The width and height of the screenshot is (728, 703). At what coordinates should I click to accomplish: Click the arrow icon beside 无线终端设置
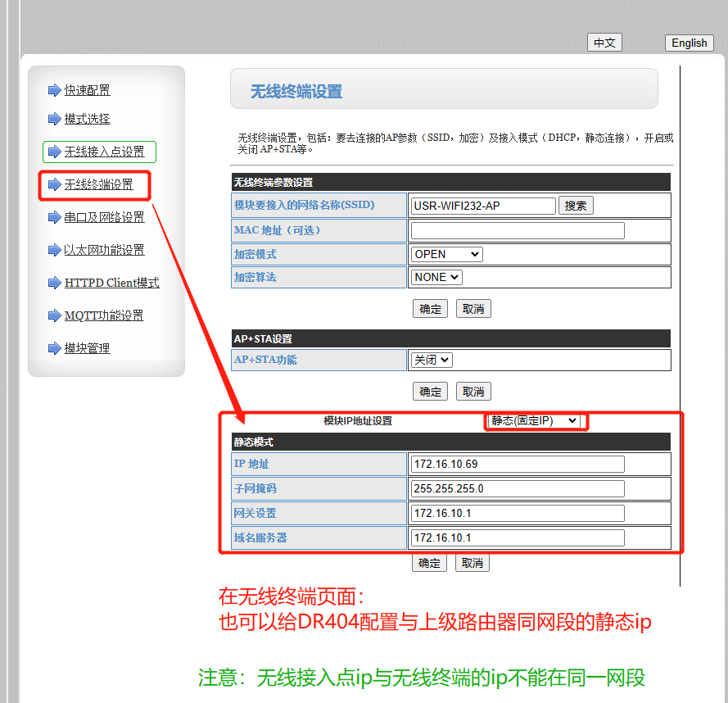pyautogui.click(x=55, y=184)
